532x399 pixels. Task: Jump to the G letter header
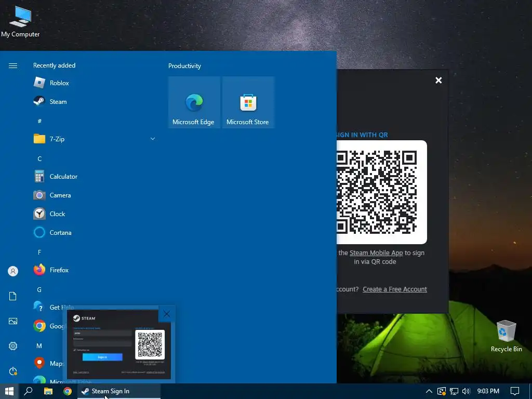[39, 290]
